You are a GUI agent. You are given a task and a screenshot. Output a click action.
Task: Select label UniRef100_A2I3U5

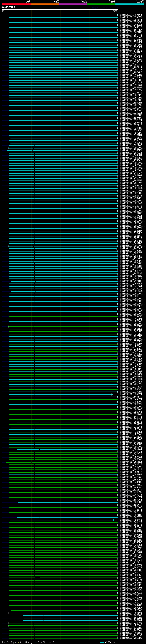click(x=131, y=336)
